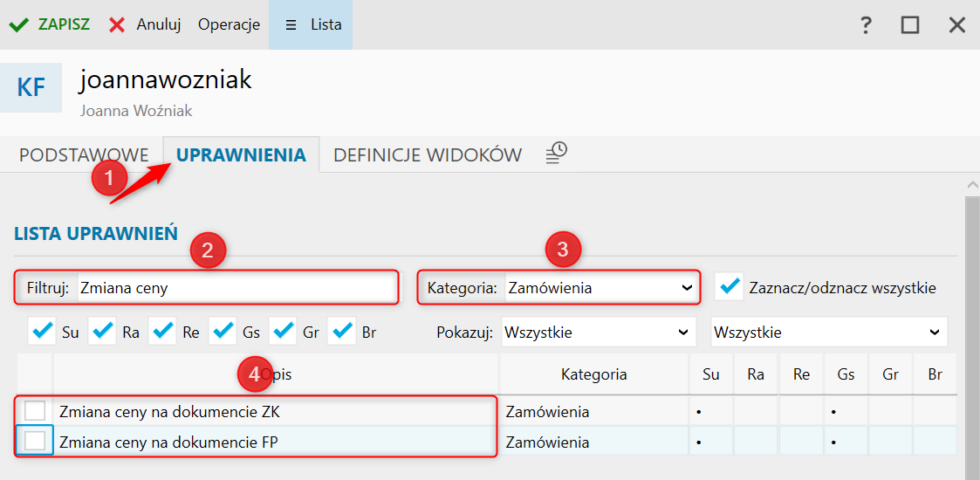The width and height of the screenshot is (980, 480).
Task: Click the Lista hamburger icon
Action: pos(291,24)
